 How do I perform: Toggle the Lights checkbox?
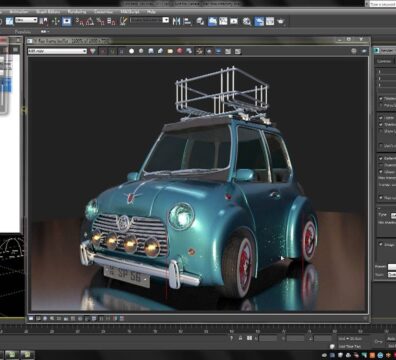pos(381,118)
